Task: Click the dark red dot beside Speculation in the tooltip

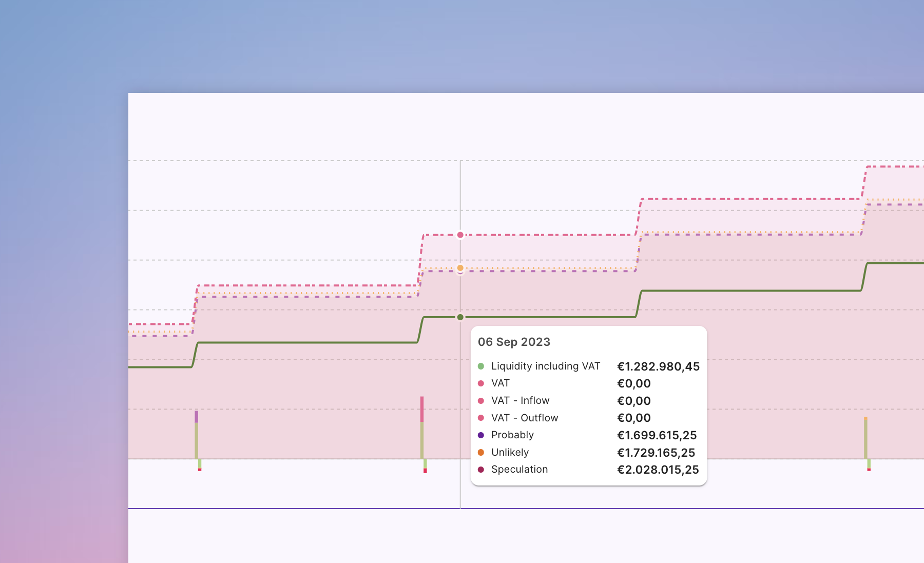Action: [481, 470]
